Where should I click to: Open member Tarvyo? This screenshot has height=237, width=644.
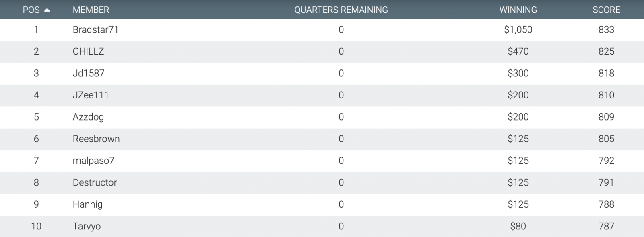(87, 227)
